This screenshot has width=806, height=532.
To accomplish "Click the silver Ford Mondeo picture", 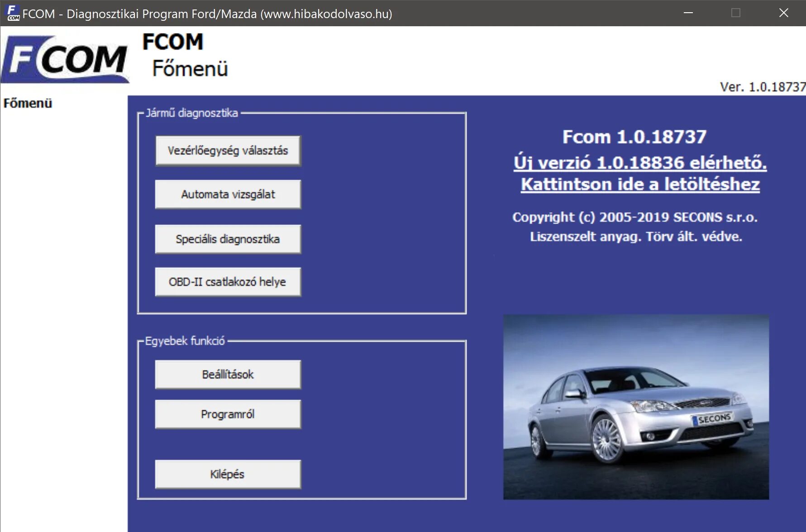I will pyautogui.click(x=636, y=407).
